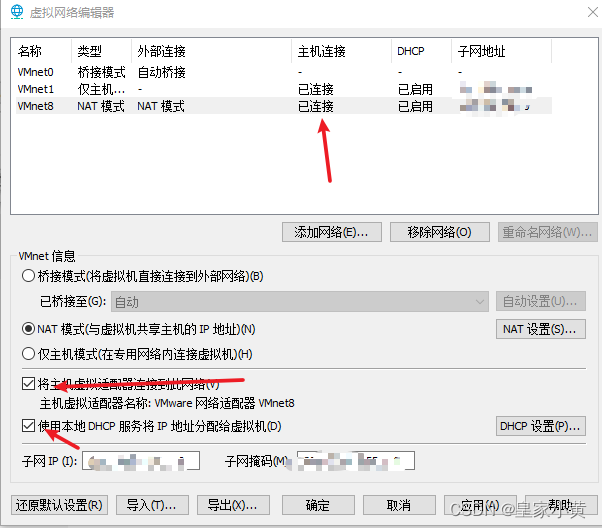This screenshot has height=528, width=602.
Task: Click 自动桥接 cell in VMnet0 row
Action: click(162, 72)
